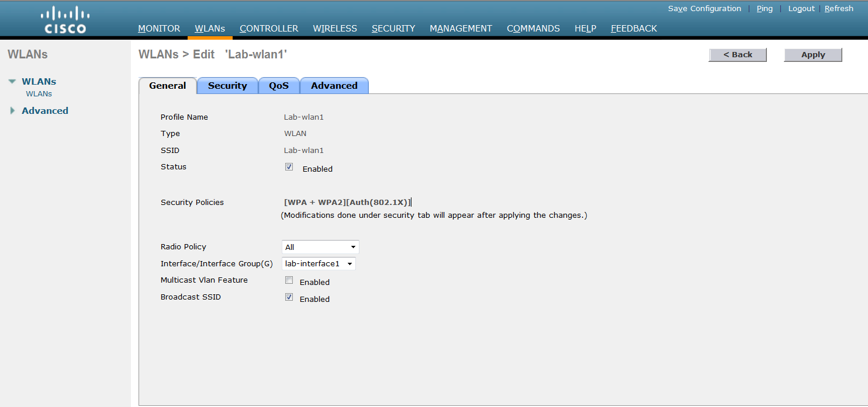The height and width of the screenshot is (407, 868).
Task: Disable Broadcast SSID
Action: tap(289, 297)
